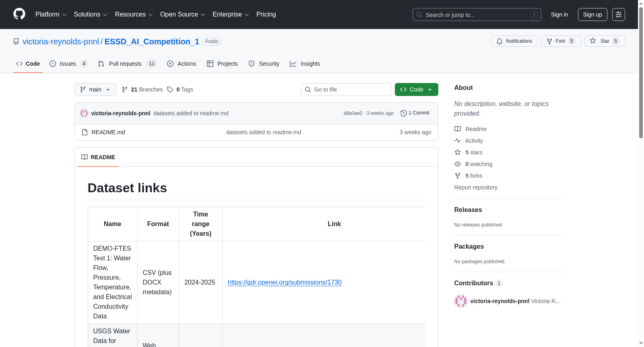Open victoria-reynolds-pnnl owner link in title
644x347 pixels.
(x=61, y=42)
